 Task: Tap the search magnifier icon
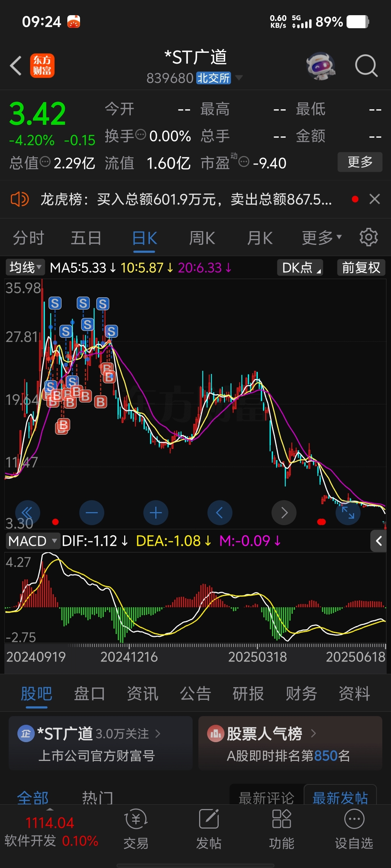pos(366,66)
